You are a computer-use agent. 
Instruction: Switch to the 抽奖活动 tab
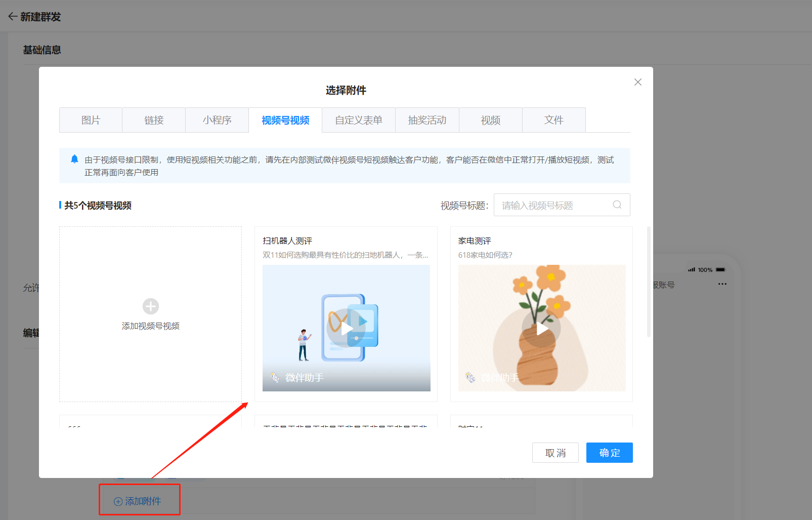[428, 120]
